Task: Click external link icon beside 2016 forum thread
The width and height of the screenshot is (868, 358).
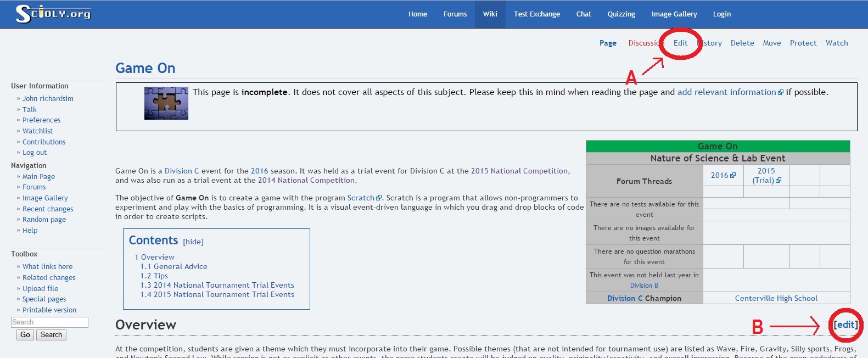Action: point(732,176)
